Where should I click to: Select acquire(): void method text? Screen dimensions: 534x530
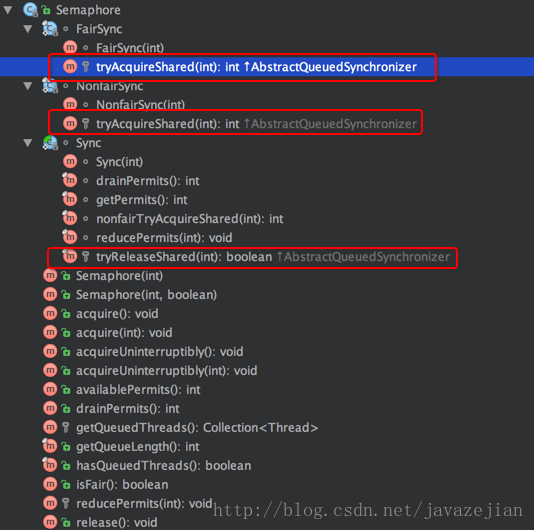[x=117, y=313]
